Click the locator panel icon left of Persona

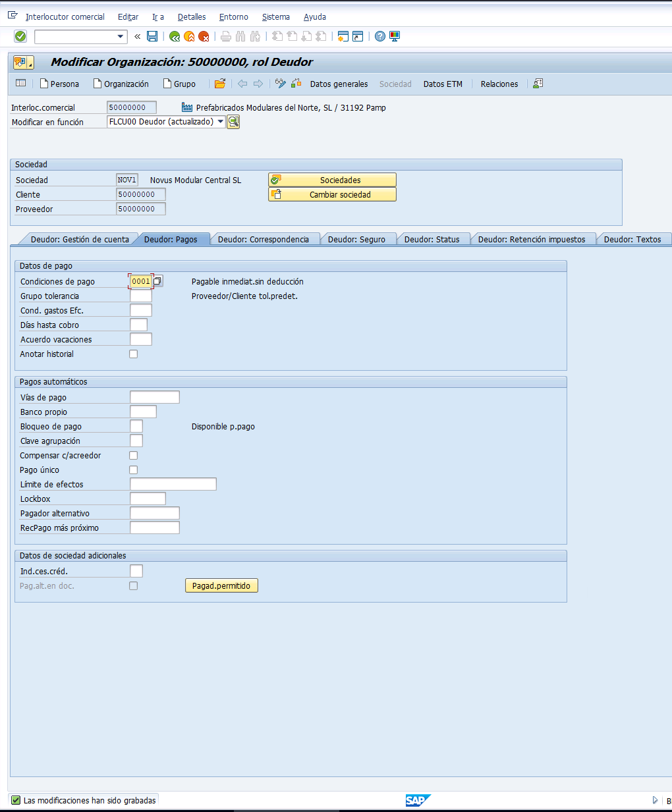pyautogui.click(x=21, y=84)
